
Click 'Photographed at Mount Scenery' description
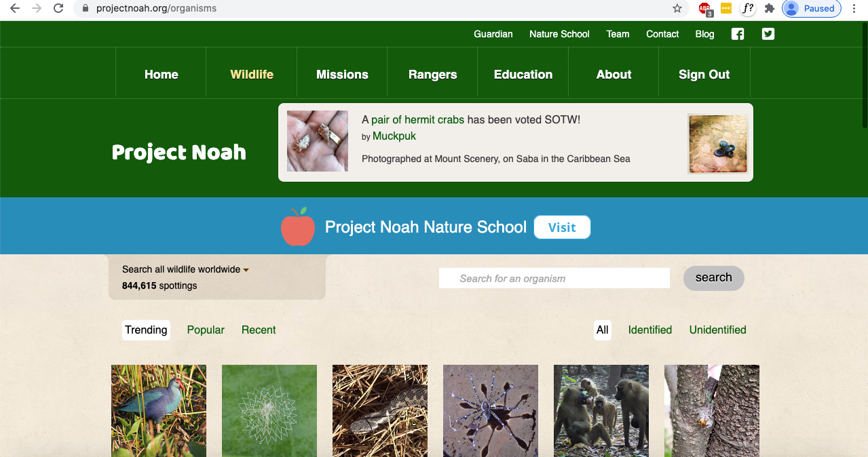496,159
